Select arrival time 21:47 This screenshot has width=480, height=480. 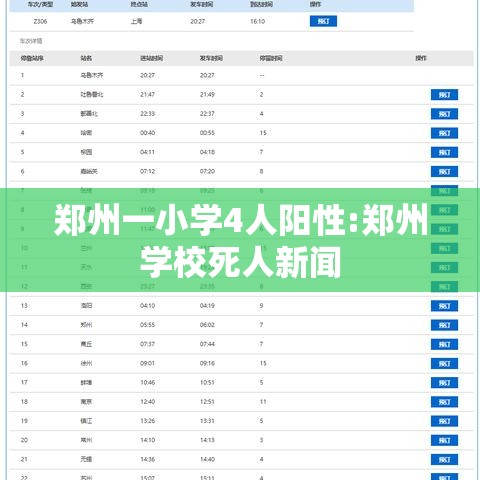pyautogui.click(x=147, y=95)
